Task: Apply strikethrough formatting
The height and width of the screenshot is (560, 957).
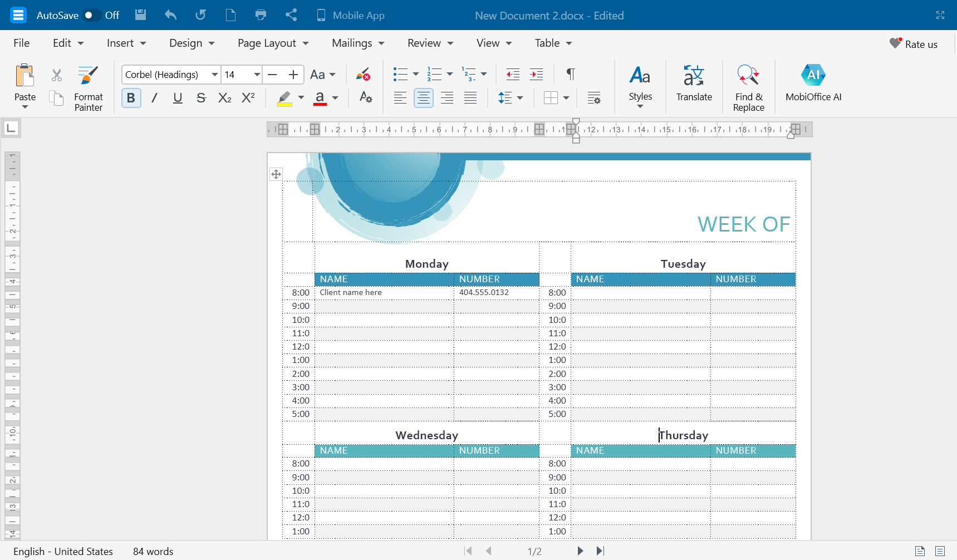Action: click(201, 98)
